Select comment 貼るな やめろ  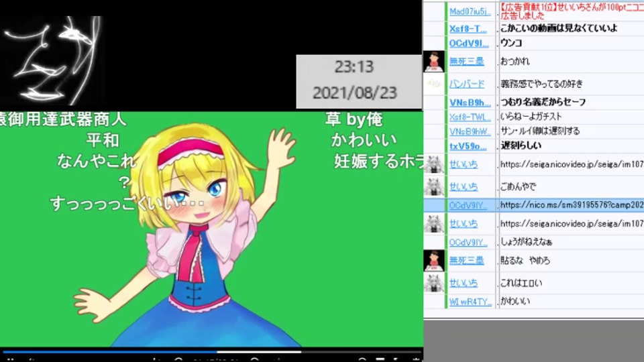pos(525,261)
